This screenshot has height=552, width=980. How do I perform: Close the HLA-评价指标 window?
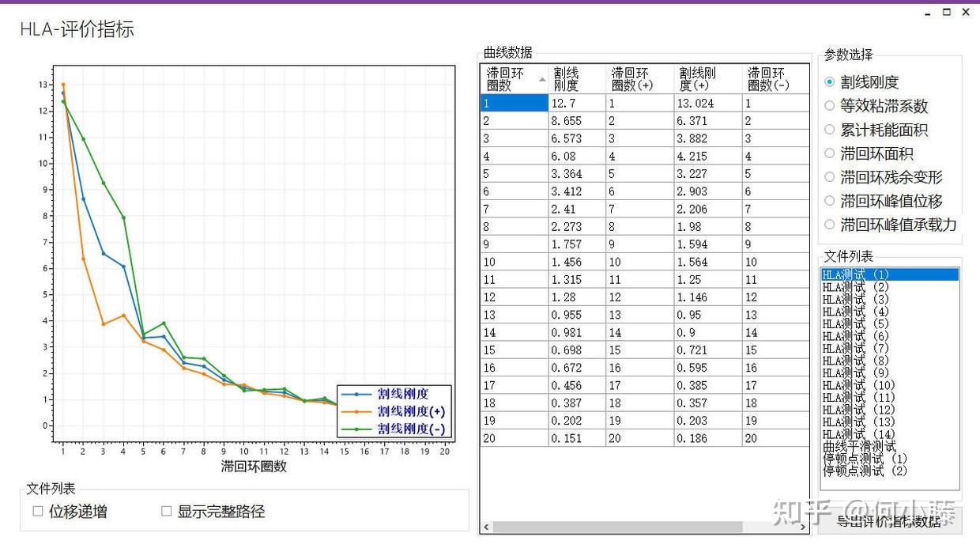click(x=966, y=13)
